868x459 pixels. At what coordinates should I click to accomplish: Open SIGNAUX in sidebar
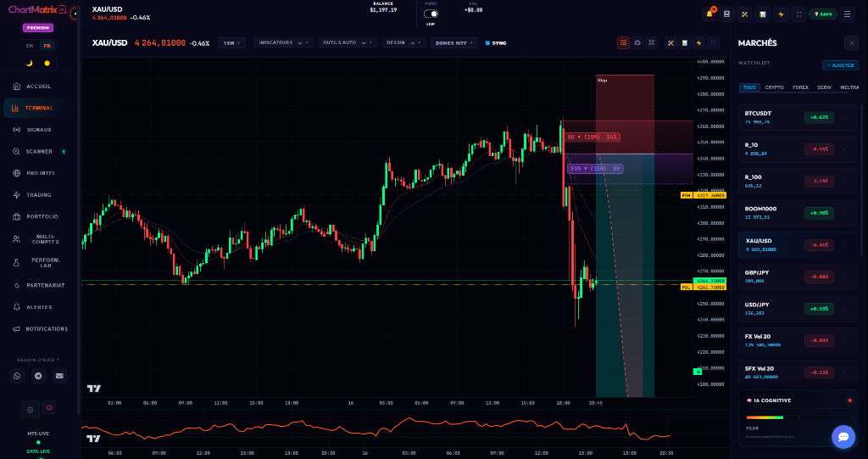[39, 130]
